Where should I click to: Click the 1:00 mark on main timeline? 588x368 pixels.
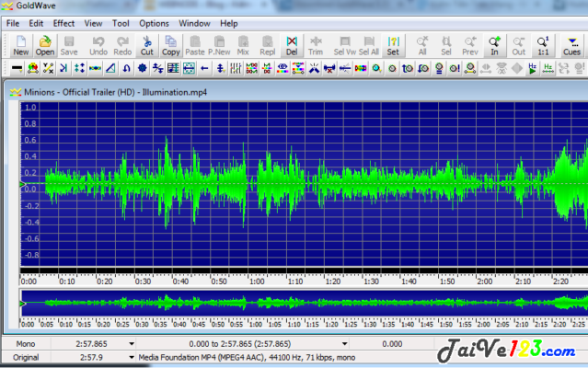click(257, 281)
